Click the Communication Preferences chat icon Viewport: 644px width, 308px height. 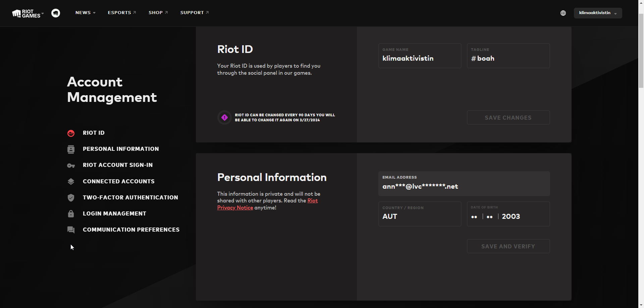coord(71,230)
